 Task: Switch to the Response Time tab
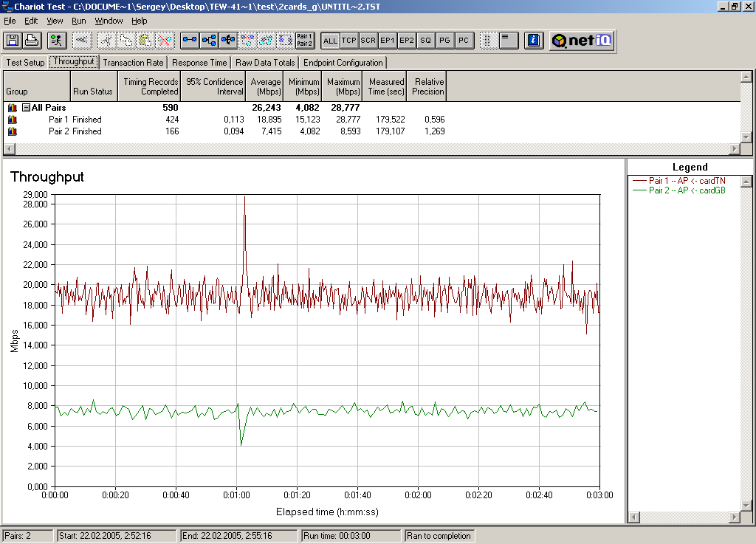pos(199,63)
